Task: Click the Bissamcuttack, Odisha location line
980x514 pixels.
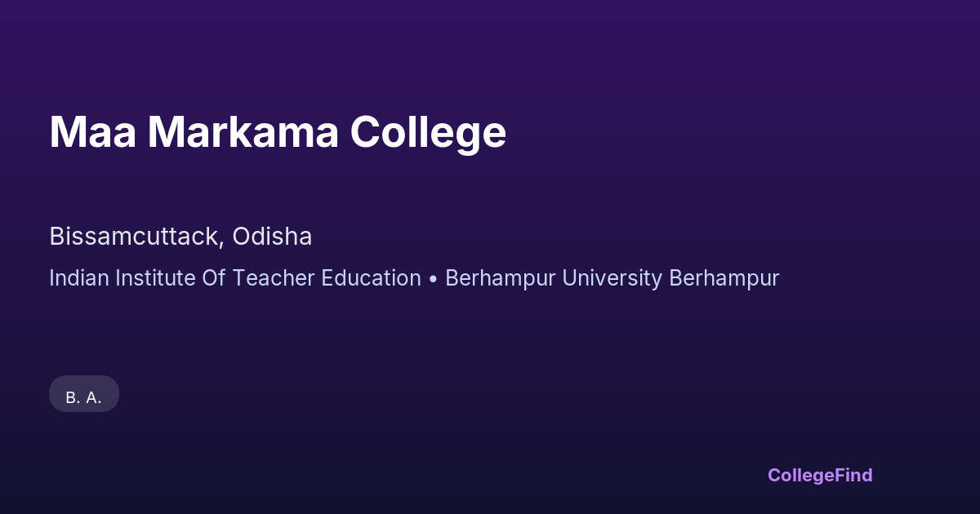Action: coord(180,237)
